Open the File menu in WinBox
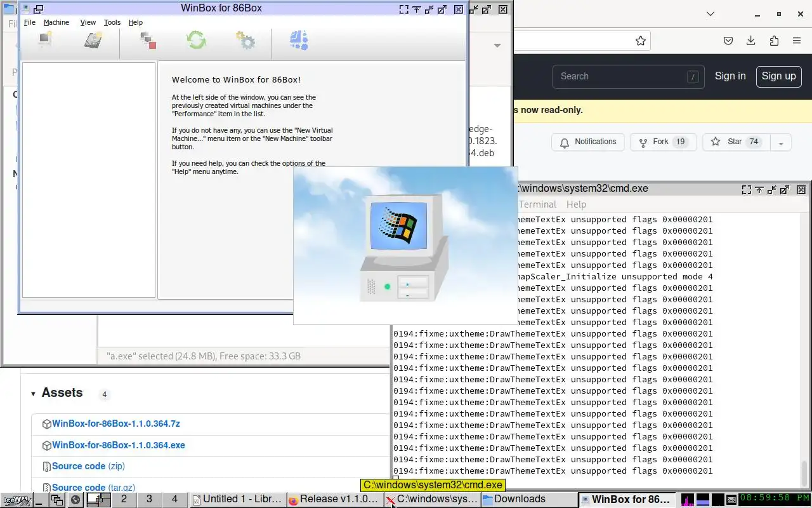Image resolution: width=812 pixels, height=508 pixels. click(30, 22)
